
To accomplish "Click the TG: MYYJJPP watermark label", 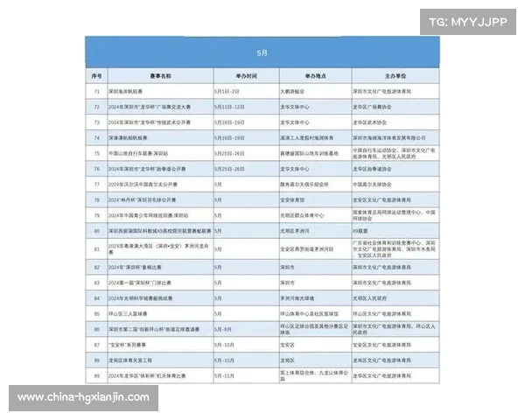I will (467, 21).
